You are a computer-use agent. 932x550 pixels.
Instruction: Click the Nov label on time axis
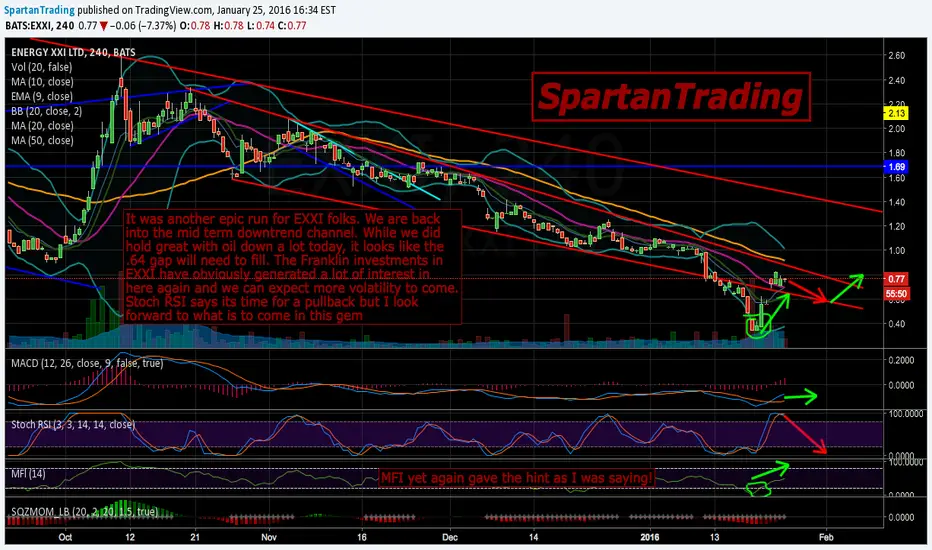pos(269,537)
